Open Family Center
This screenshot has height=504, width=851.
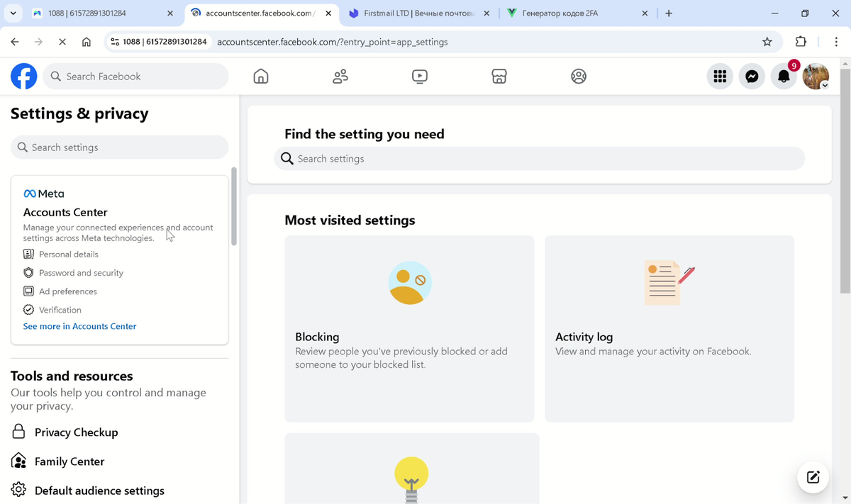point(69,461)
